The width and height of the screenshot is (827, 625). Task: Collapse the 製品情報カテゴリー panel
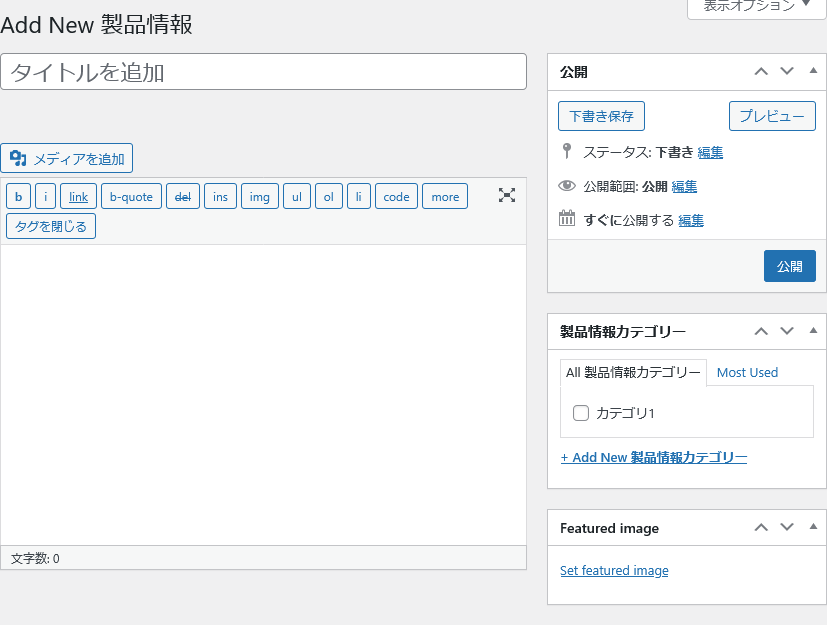pyautogui.click(x=813, y=330)
